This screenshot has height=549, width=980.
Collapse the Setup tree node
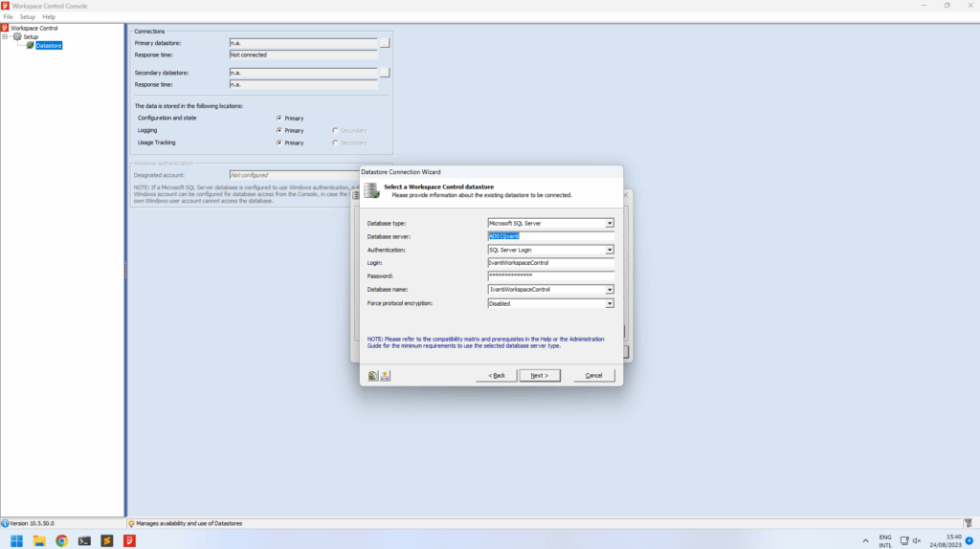(5, 37)
